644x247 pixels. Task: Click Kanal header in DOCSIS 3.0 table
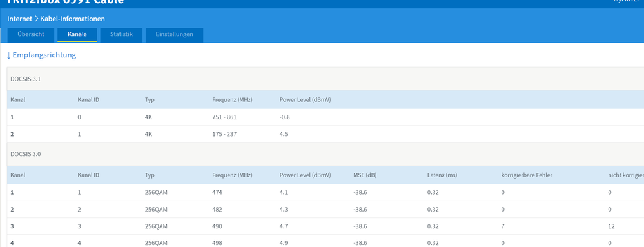click(17, 175)
